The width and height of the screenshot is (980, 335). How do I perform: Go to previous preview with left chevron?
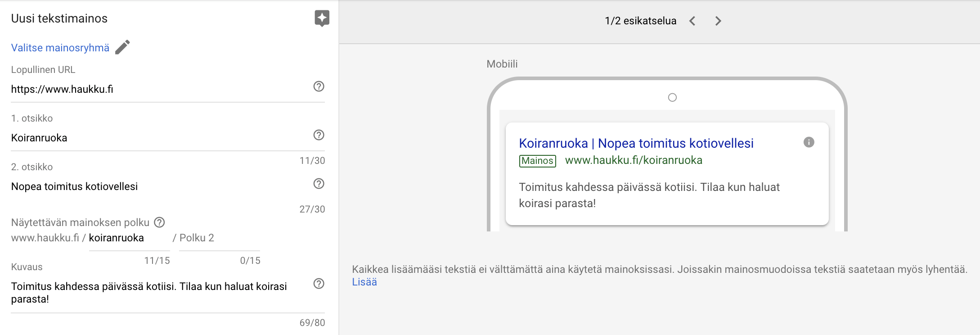tap(692, 21)
